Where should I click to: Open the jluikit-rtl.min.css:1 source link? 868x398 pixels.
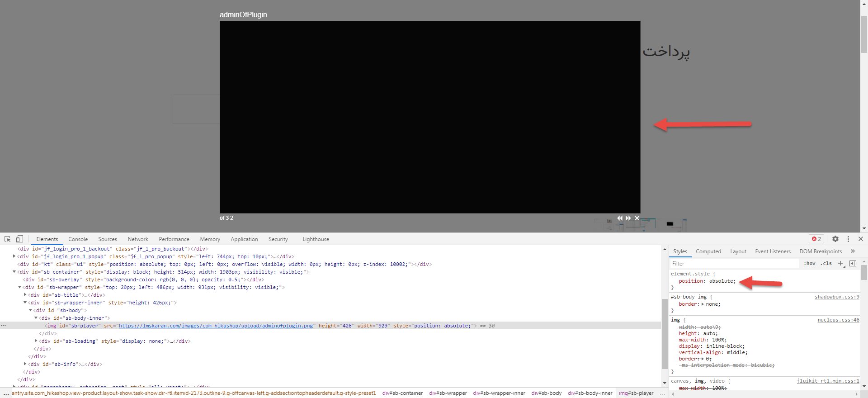click(x=828, y=381)
